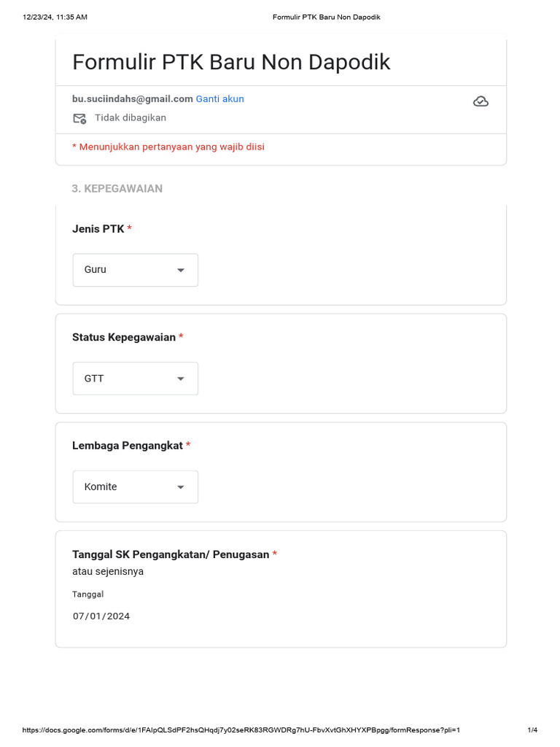Click the Jenis PTK question label
This screenshot has height=747, width=560.
[98, 228]
